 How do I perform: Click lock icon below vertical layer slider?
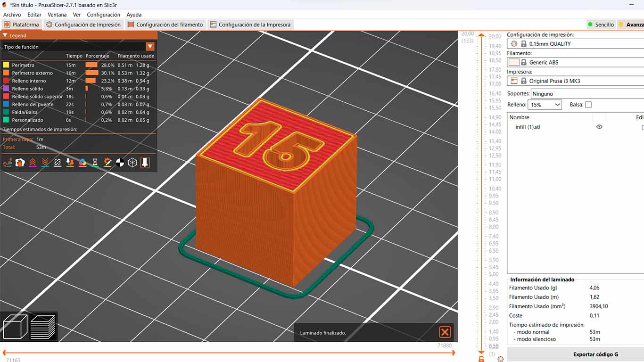[481, 359]
